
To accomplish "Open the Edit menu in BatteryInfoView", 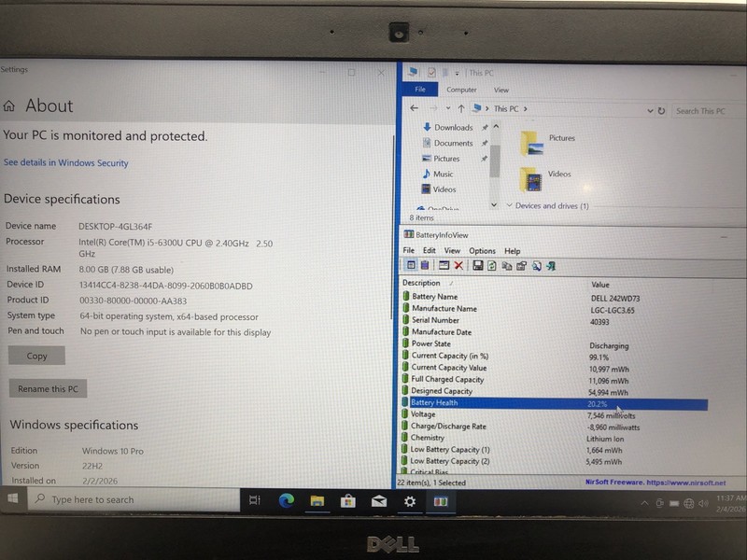I will [430, 250].
